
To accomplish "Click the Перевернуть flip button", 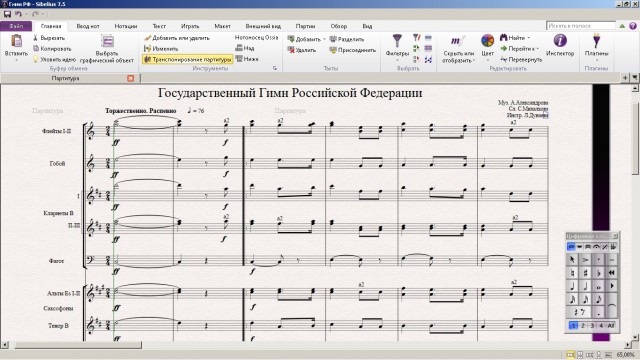I will point(521,59).
